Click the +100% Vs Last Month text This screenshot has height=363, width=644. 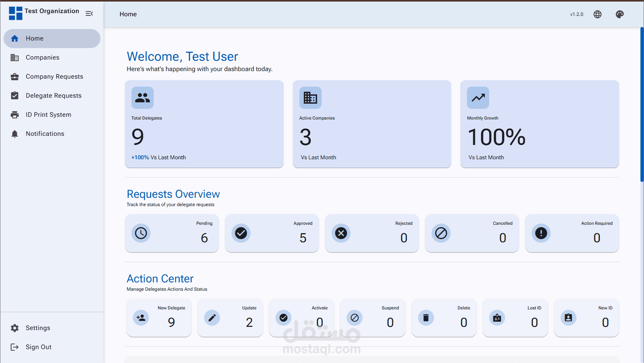tap(158, 157)
